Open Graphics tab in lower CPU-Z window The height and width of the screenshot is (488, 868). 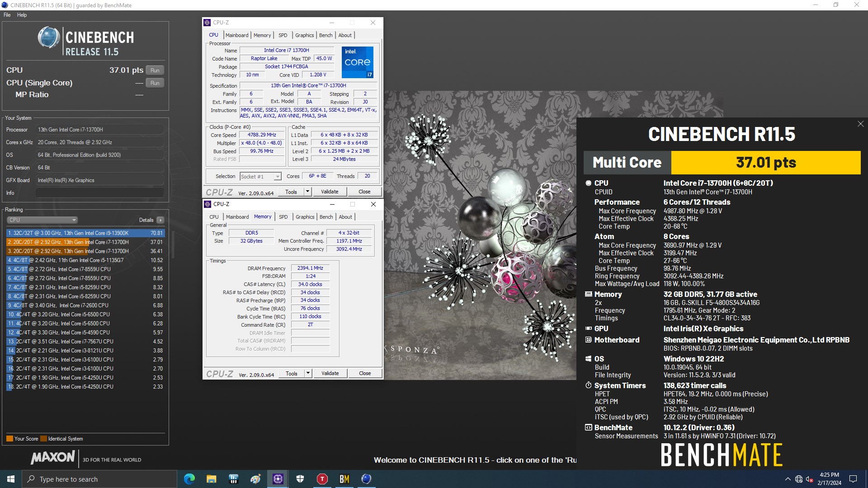305,217
